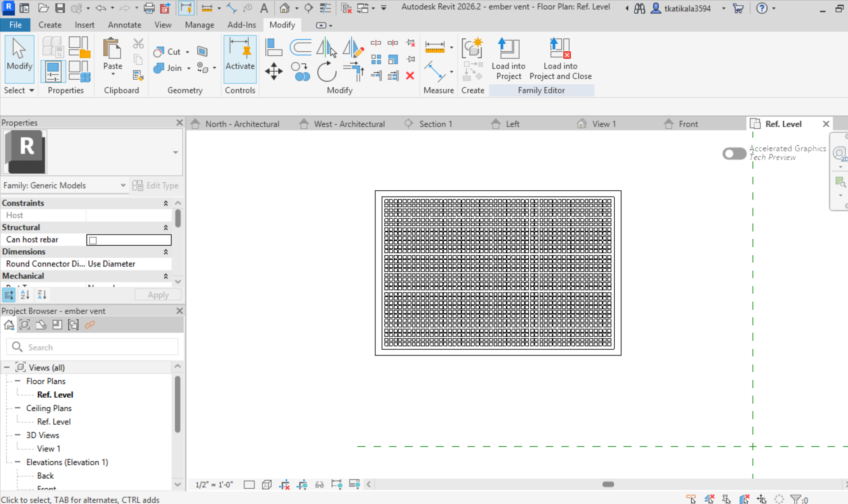The height and width of the screenshot is (504, 848).
Task: Open the Join geometry dropdown arrow
Action: pos(189,68)
